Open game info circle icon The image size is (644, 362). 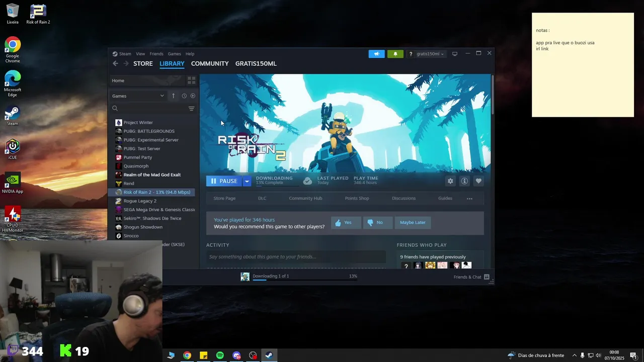coord(464,181)
